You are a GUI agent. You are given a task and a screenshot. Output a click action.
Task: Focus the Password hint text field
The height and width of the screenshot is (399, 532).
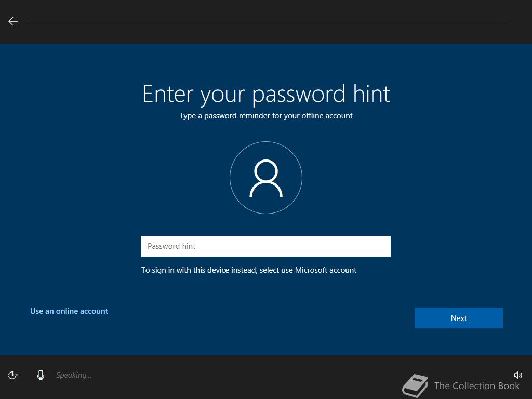tap(266, 246)
